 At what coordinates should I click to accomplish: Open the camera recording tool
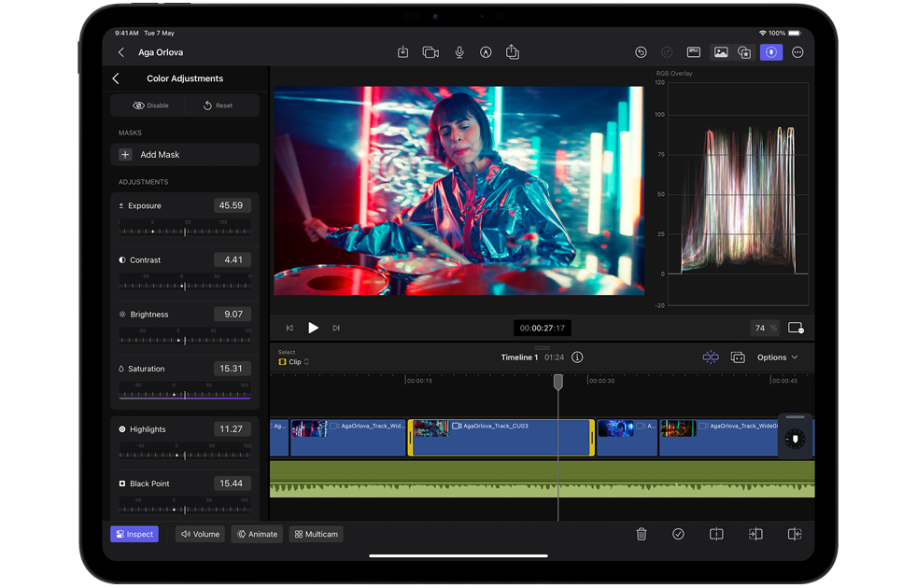click(430, 52)
